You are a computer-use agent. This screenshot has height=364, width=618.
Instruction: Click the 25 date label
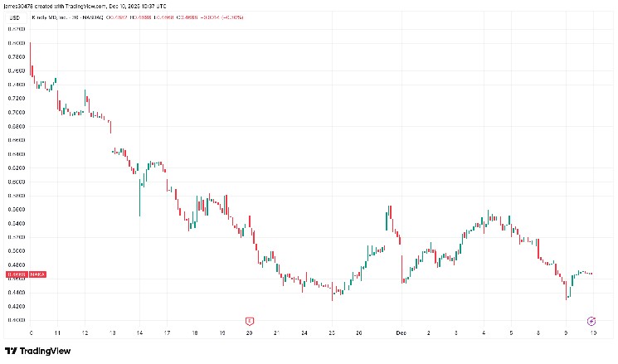pyautogui.click(x=332, y=332)
